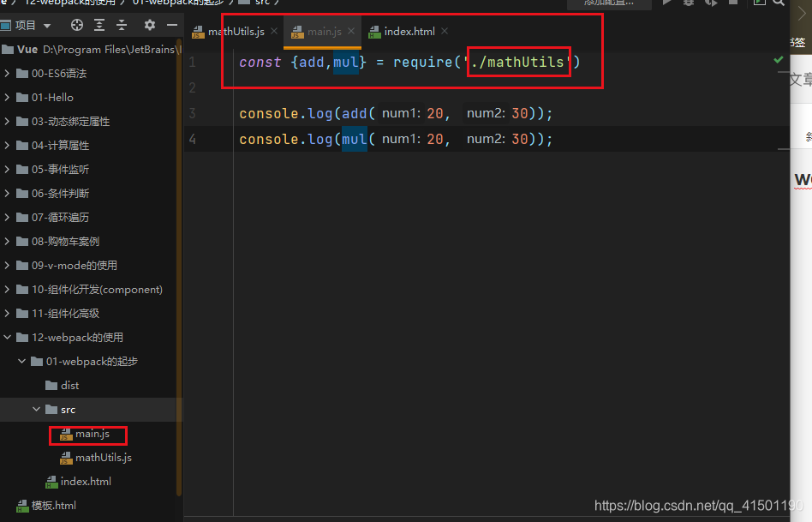Click the index.html file icon in tree
Viewport: 812px width, 522px height.
pos(51,482)
